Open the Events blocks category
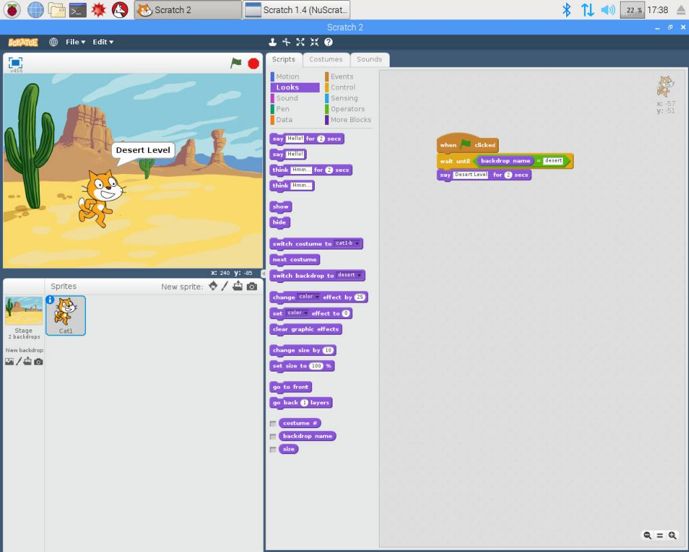The height and width of the screenshot is (552, 689). coord(341,76)
